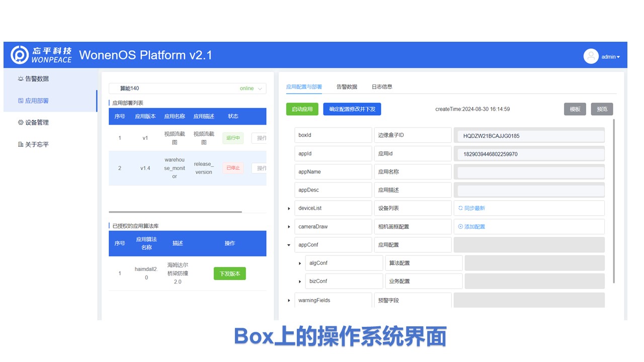Click the boxId key field
Screen dimensions: 644x362
click(x=333, y=135)
